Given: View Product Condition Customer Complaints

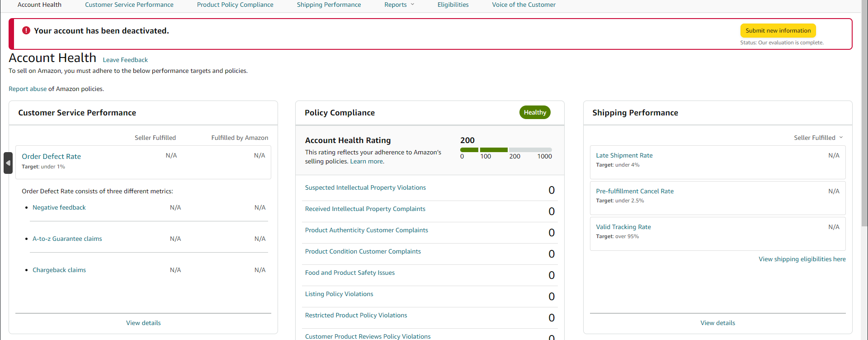Looking at the screenshot, I should 363,251.
